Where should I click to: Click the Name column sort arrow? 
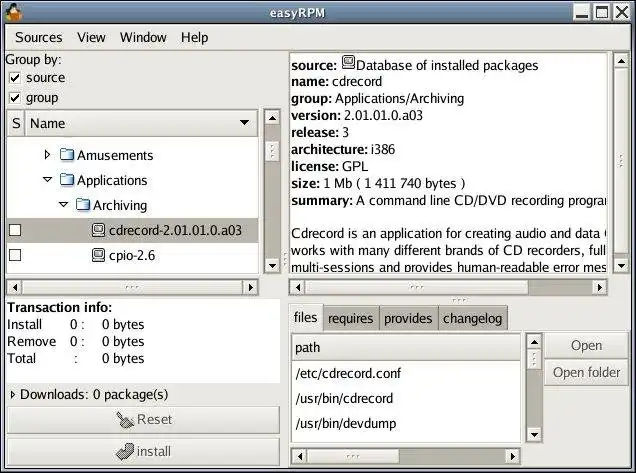click(x=244, y=123)
